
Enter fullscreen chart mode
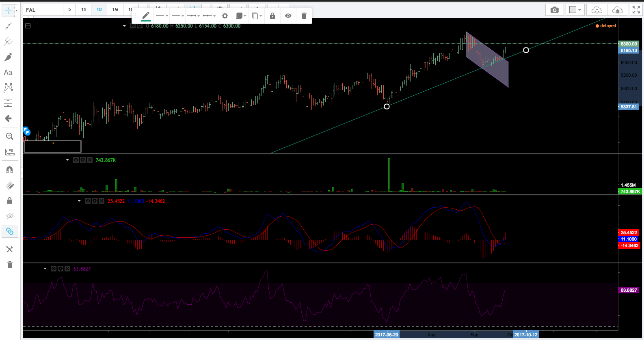(636, 10)
